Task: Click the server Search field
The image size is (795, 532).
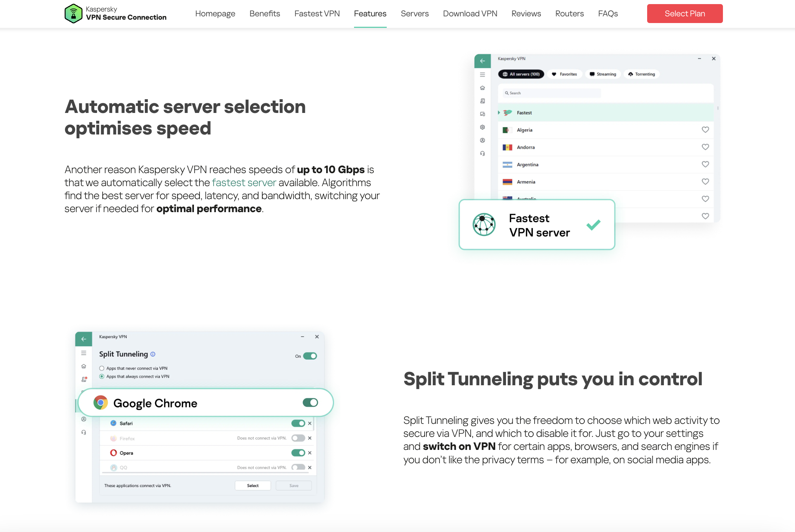Action: pos(552,93)
